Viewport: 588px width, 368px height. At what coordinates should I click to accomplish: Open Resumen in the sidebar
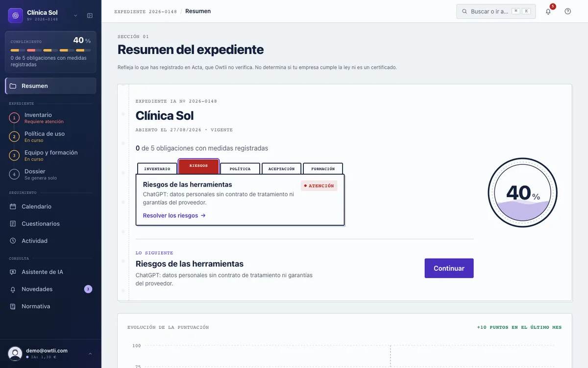[50, 86]
